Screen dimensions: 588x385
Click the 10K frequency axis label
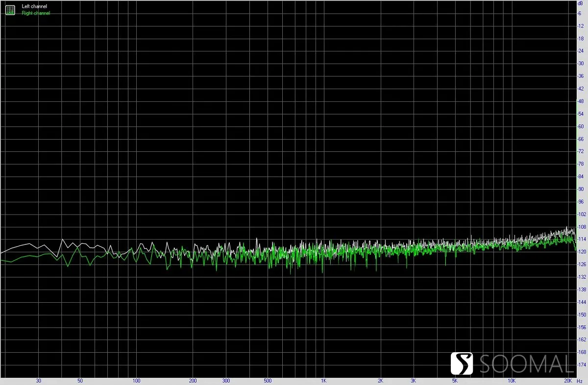point(511,381)
